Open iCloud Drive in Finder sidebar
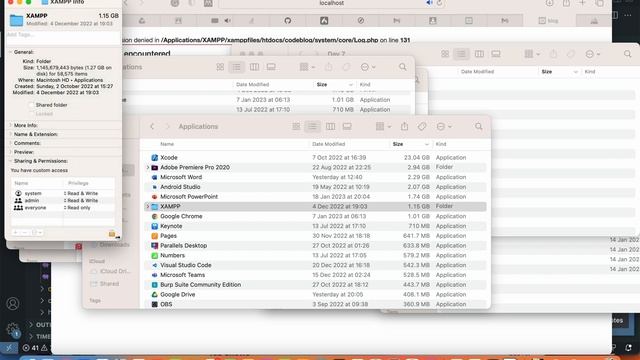Viewport: 640px width, 360px height. [110, 271]
